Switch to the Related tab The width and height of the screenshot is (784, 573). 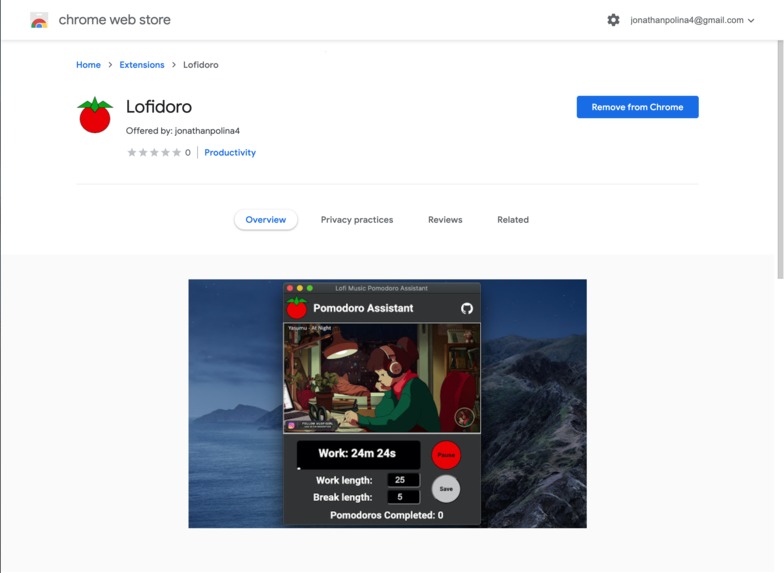[x=513, y=220]
